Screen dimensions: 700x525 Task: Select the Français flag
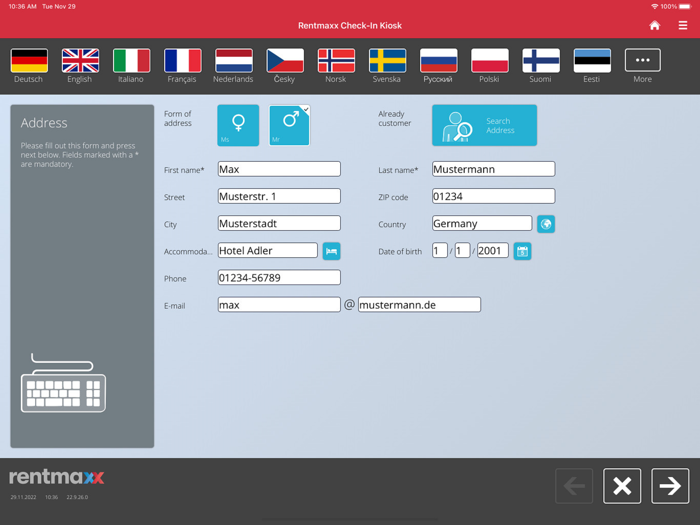click(x=183, y=61)
